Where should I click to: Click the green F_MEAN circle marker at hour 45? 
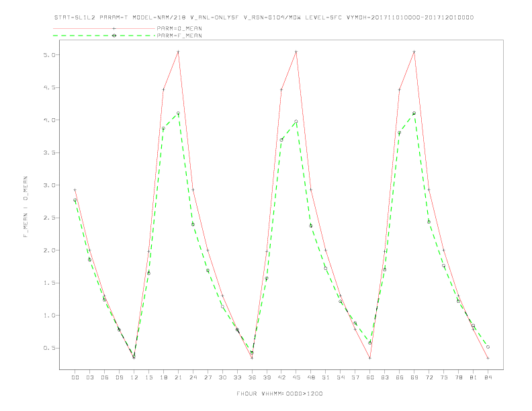(296, 122)
